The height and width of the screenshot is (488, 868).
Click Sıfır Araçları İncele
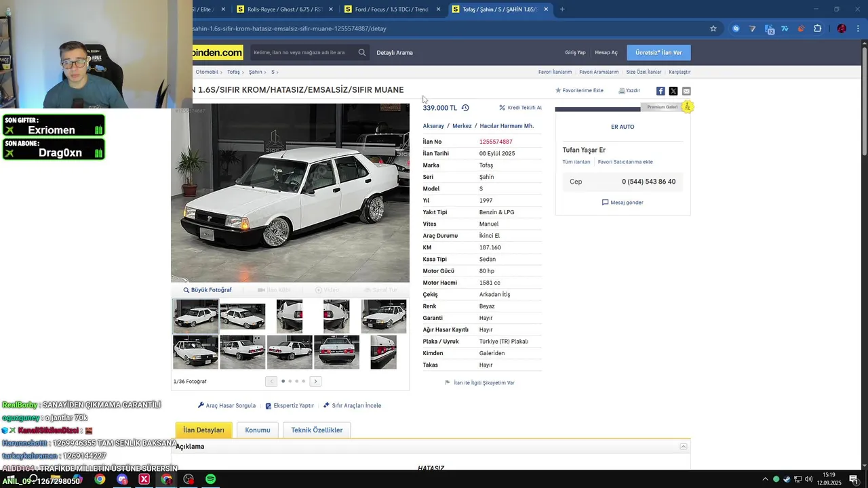352,405
